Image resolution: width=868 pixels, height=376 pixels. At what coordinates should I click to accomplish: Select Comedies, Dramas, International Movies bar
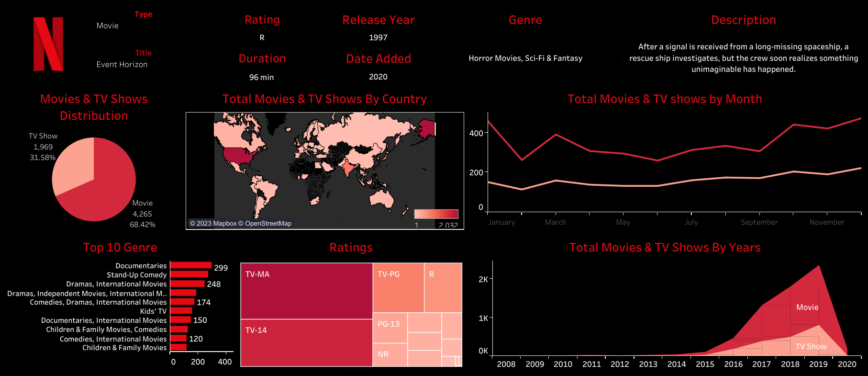click(182, 302)
